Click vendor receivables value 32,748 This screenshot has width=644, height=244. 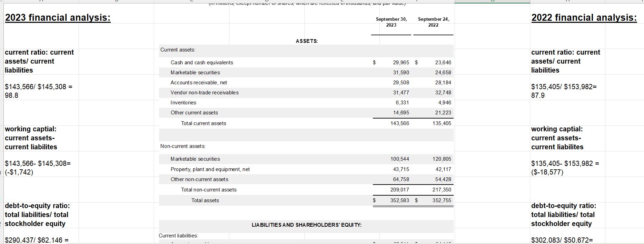click(x=443, y=93)
